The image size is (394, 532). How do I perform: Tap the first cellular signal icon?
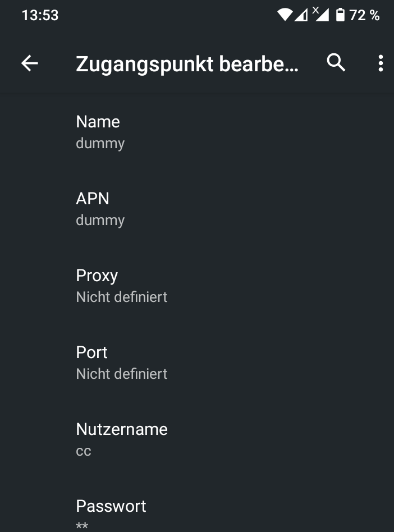[301, 15]
